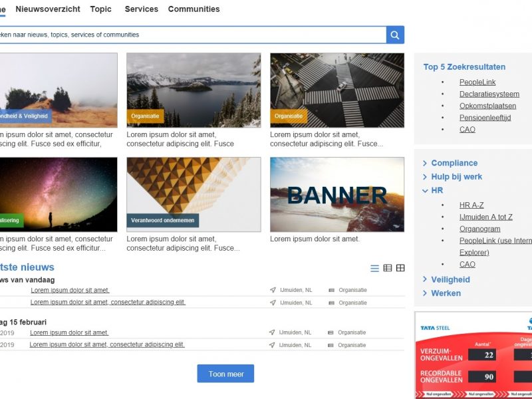Open the Topic menu item
532x399 pixels.
[101, 9]
